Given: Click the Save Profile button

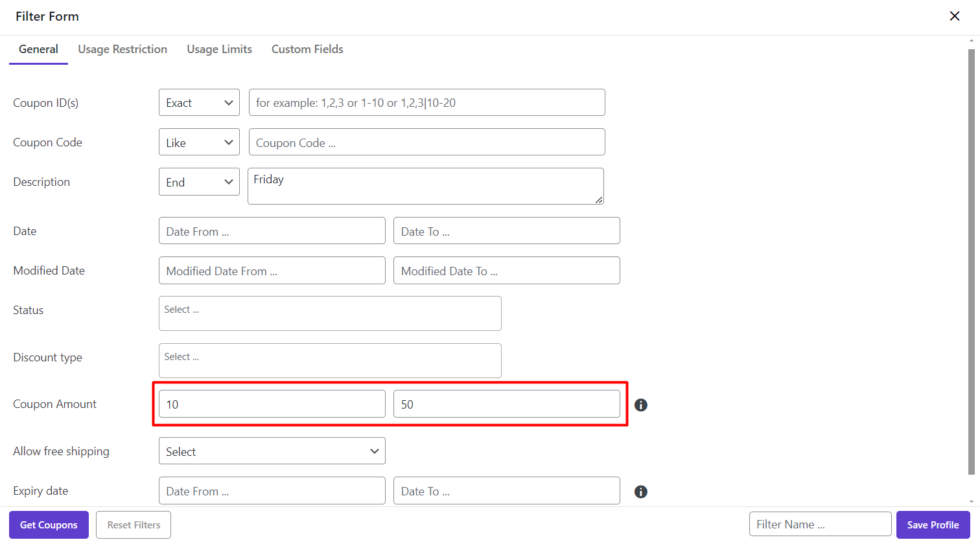Looking at the screenshot, I should pos(933,525).
